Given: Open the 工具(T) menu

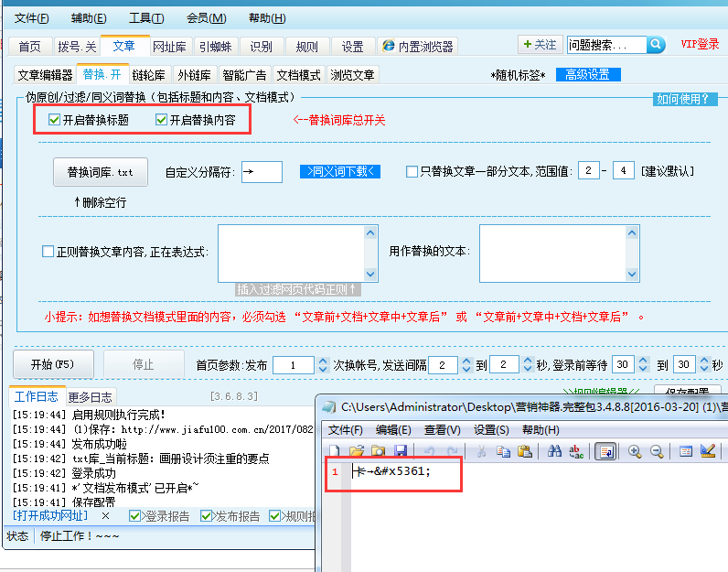Looking at the screenshot, I should coord(146,18).
